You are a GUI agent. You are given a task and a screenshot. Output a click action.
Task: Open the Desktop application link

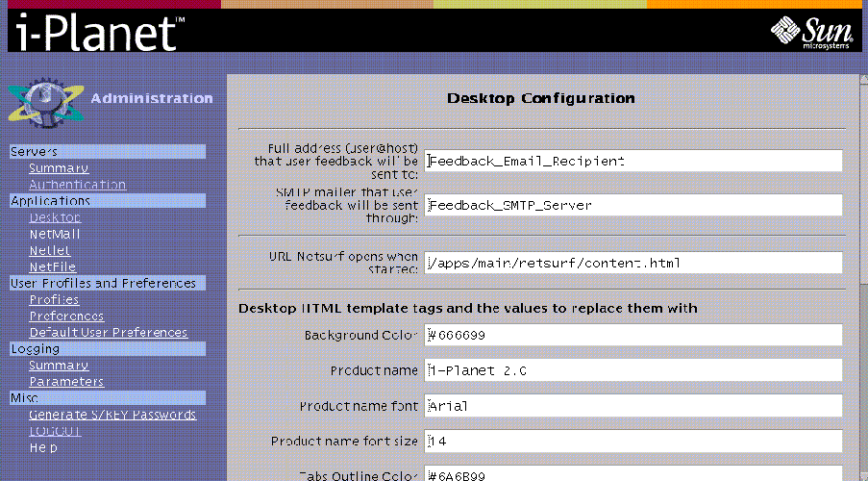[x=56, y=217]
